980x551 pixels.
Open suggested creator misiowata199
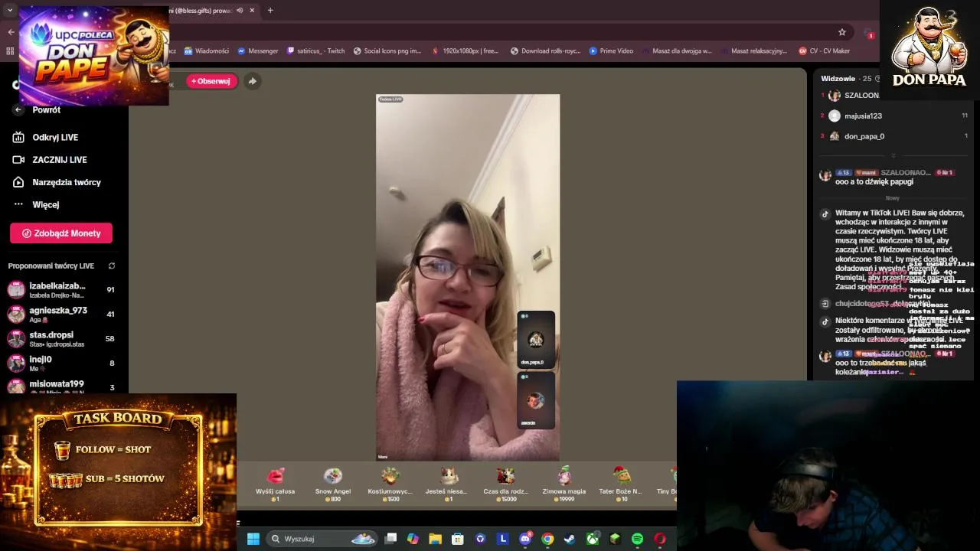coord(61,386)
